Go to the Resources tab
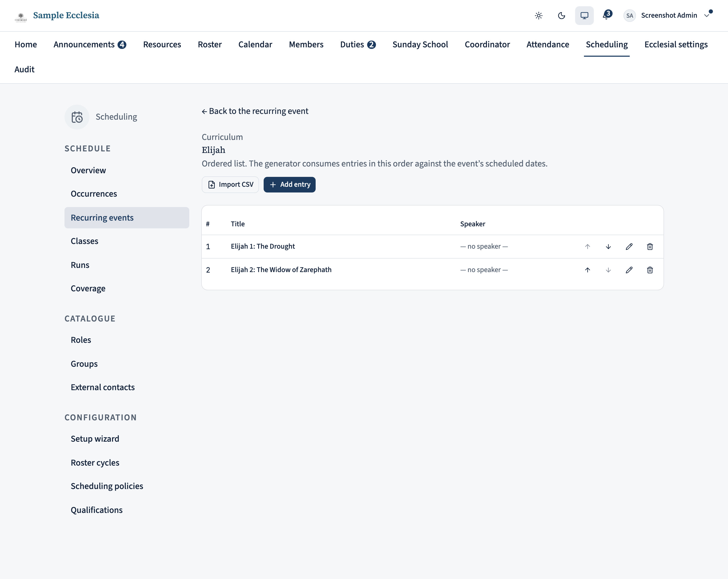Screen dimensions: 728x579 click(162, 44)
